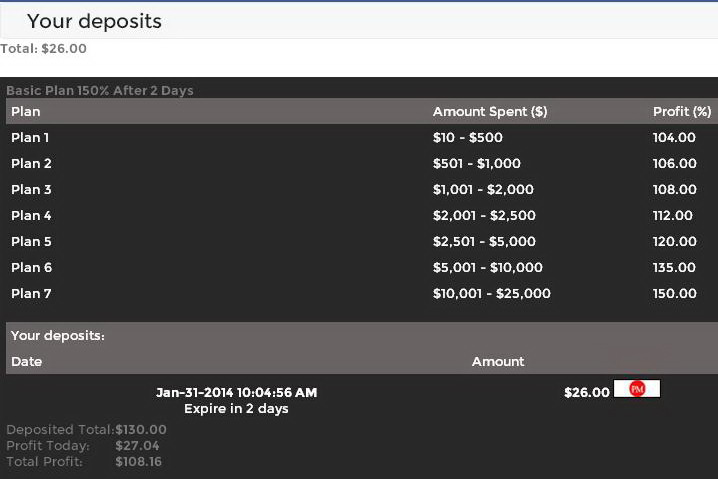Click the Expire in 2 days text
This screenshot has height=479, width=718.
tap(236, 409)
